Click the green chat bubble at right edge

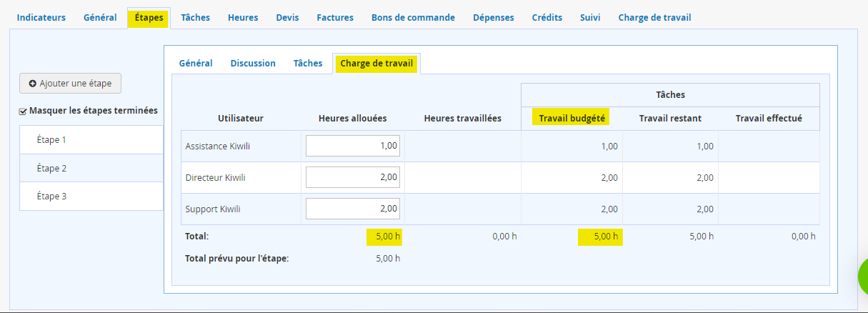(863, 276)
